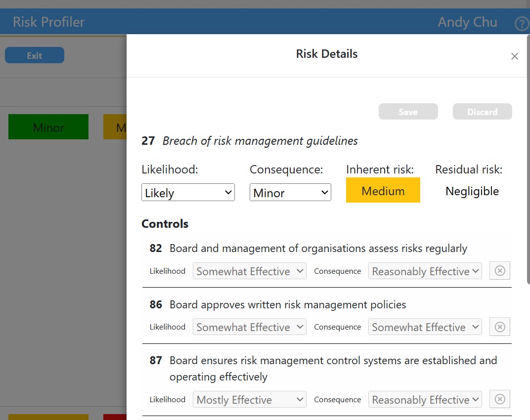This screenshot has height=420, width=530.
Task: Click the Andy Chu user name
Action: [x=468, y=22]
